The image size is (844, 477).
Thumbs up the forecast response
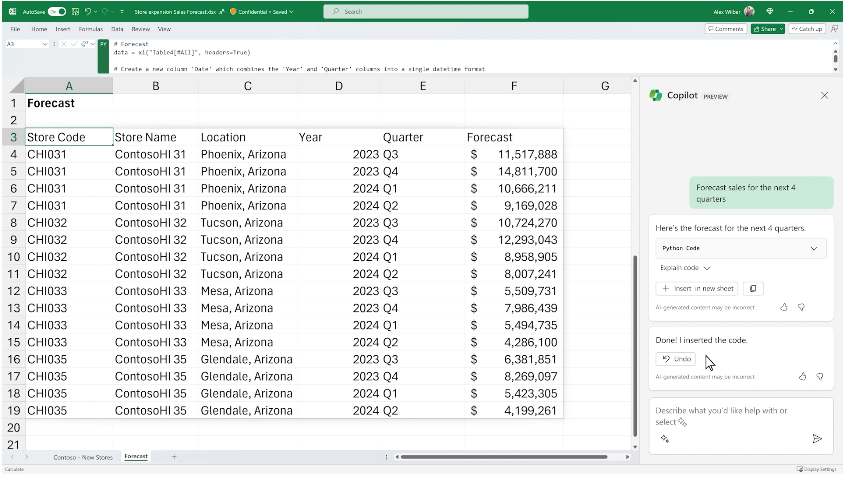784,307
